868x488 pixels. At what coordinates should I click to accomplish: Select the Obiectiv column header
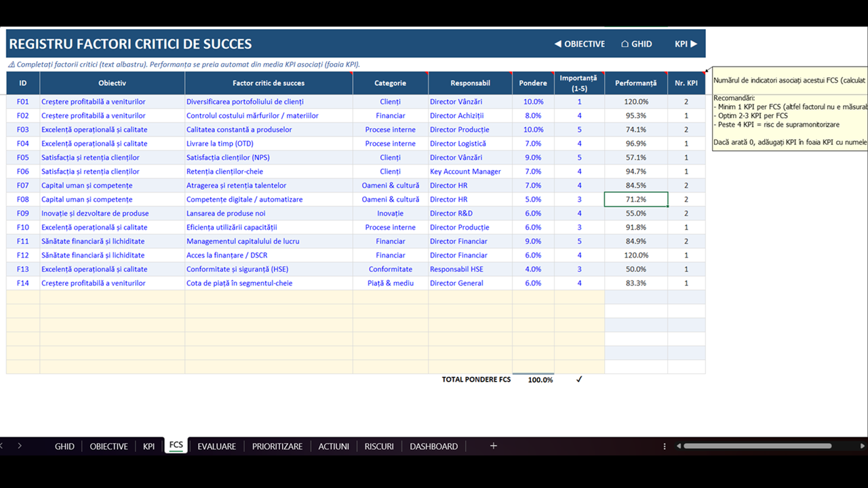tap(113, 83)
